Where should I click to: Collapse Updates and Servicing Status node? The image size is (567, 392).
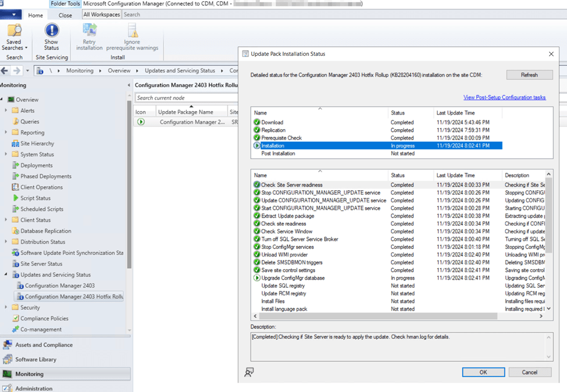point(6,275)
